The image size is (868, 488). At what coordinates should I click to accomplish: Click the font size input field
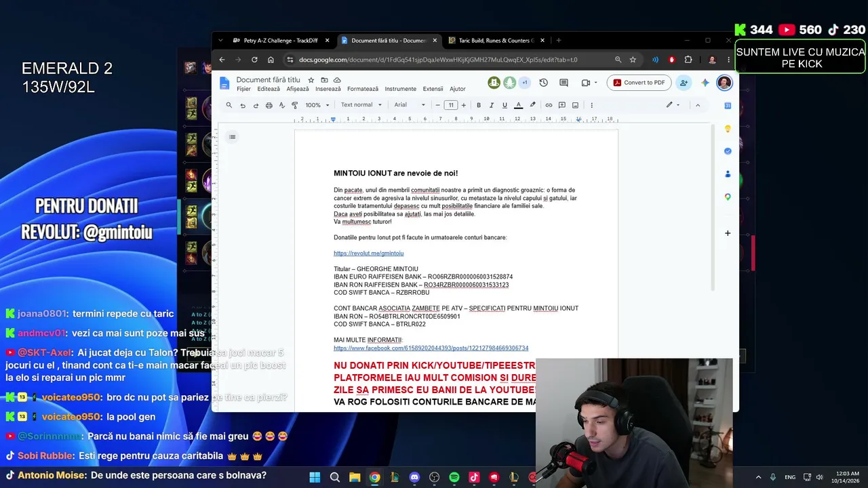coord(451,105)
